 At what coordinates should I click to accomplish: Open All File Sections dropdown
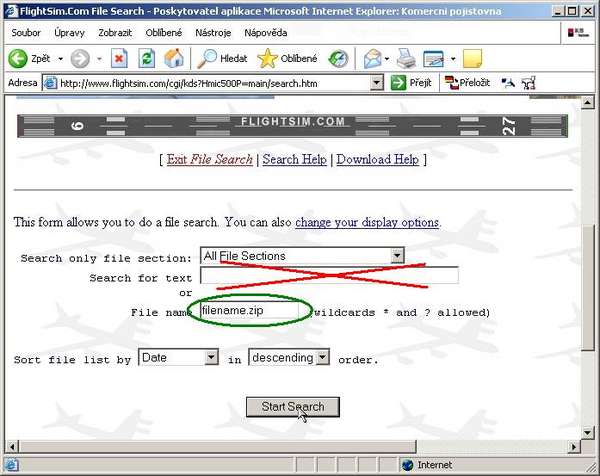point(397,255)
